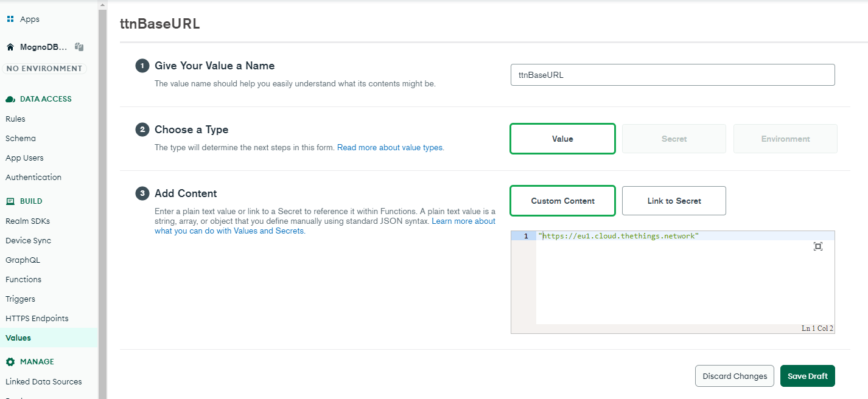Image resolution: width=868 pixels, height=399 pixels.
Task: Click the Manage gear icon
Action: pyautogui.click(x=10, y=362)
